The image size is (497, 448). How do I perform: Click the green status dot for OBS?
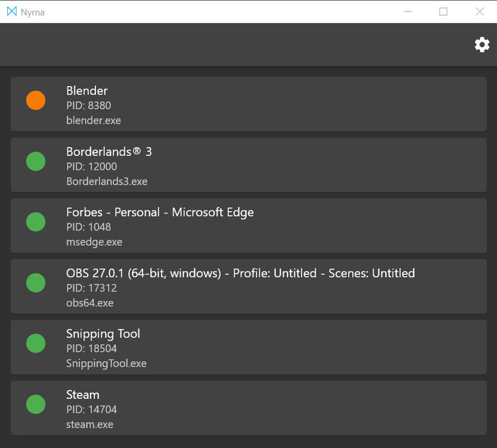pyautogui.click(x=36, y=283)
